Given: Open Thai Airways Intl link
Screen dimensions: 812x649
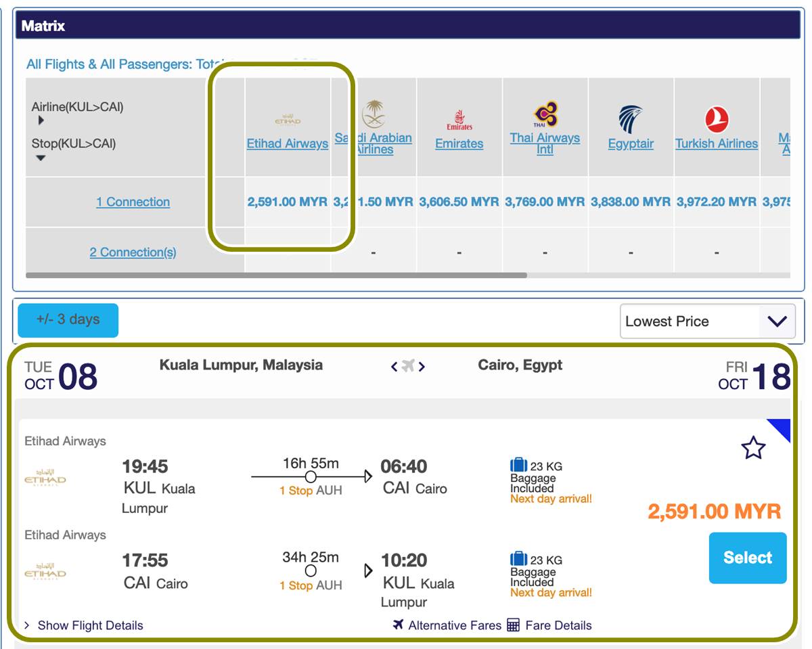Looking at the screenshot, I should [x=545, y=143].
